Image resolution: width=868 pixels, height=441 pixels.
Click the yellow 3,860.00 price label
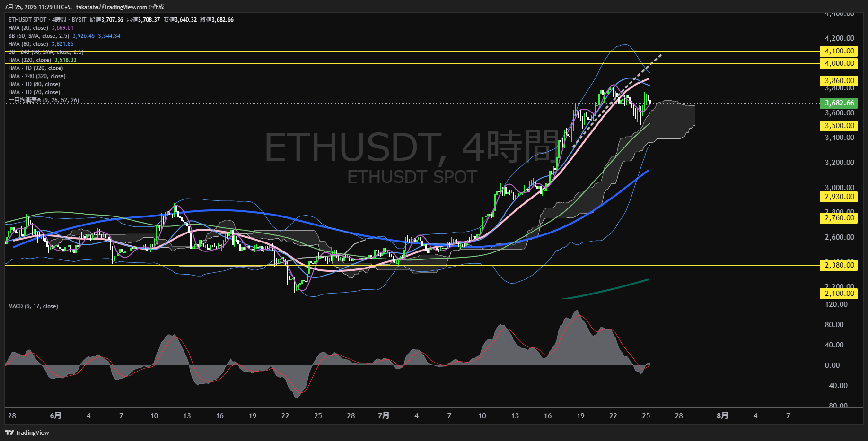pyautogui.click(x=840, y=81)
